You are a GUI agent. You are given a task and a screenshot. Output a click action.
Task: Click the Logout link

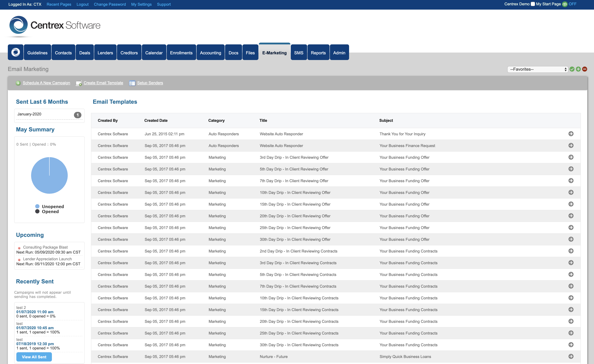click(82, 4)
